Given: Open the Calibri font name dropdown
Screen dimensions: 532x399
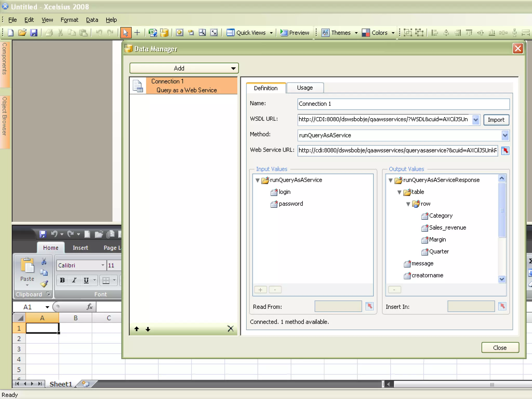Looking at the screenshot, I should click(103, 265).
